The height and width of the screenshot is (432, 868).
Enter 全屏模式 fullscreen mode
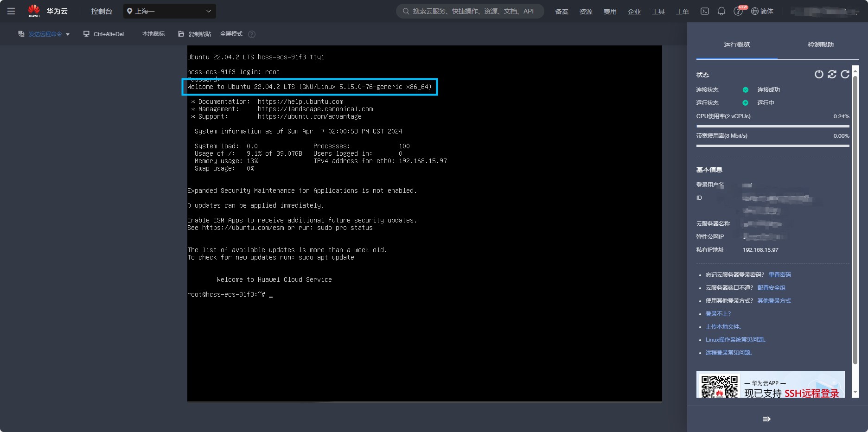pos(231,34)
